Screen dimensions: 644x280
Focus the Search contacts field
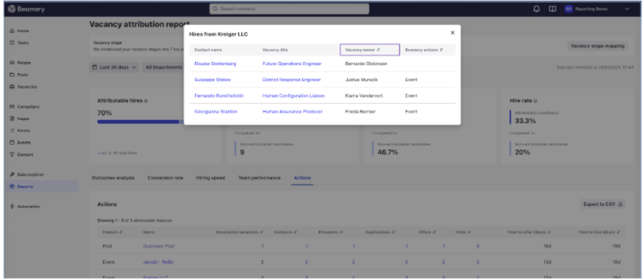(289, 9)
